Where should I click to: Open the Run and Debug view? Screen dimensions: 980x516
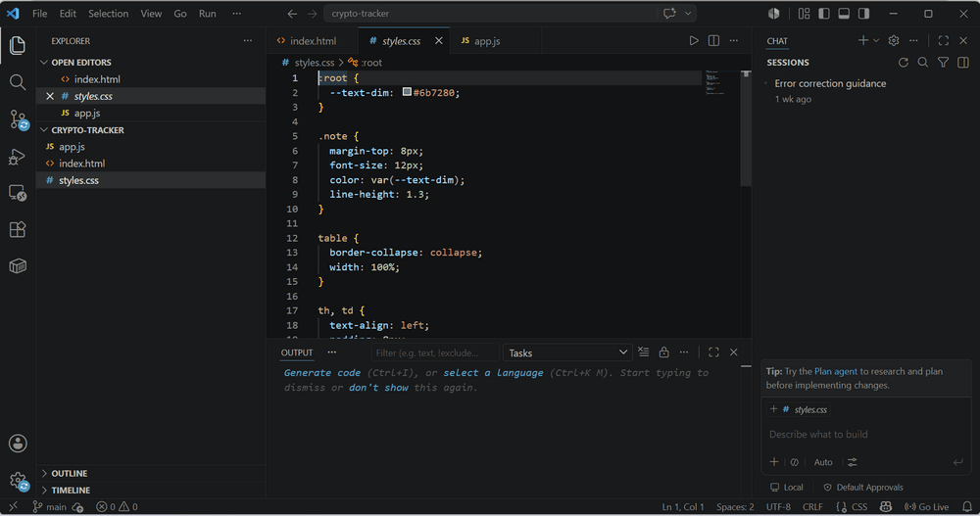tap(18, 157)
